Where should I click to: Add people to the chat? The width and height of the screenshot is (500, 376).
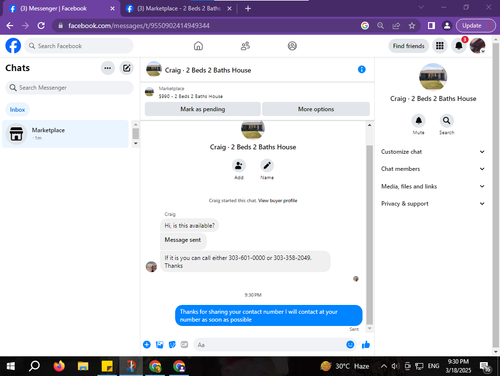pyautogui.click(x=239, y=165)
